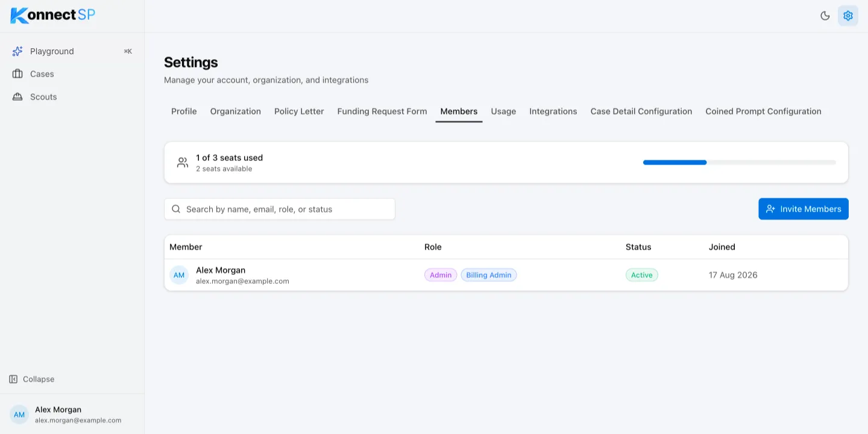Open the Policy Letter tab

point(299,112)
